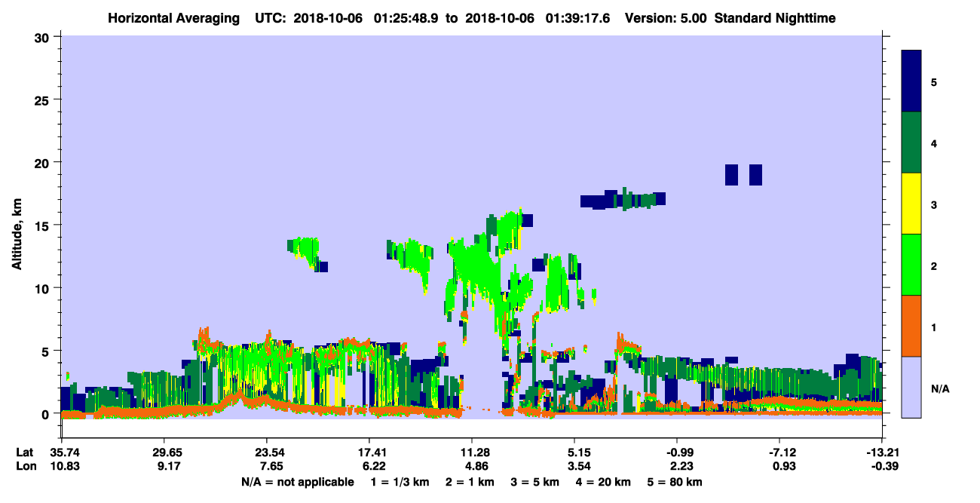Click colorbar label '5'
This screenshot has height=503, width=980.
[933, 82]
